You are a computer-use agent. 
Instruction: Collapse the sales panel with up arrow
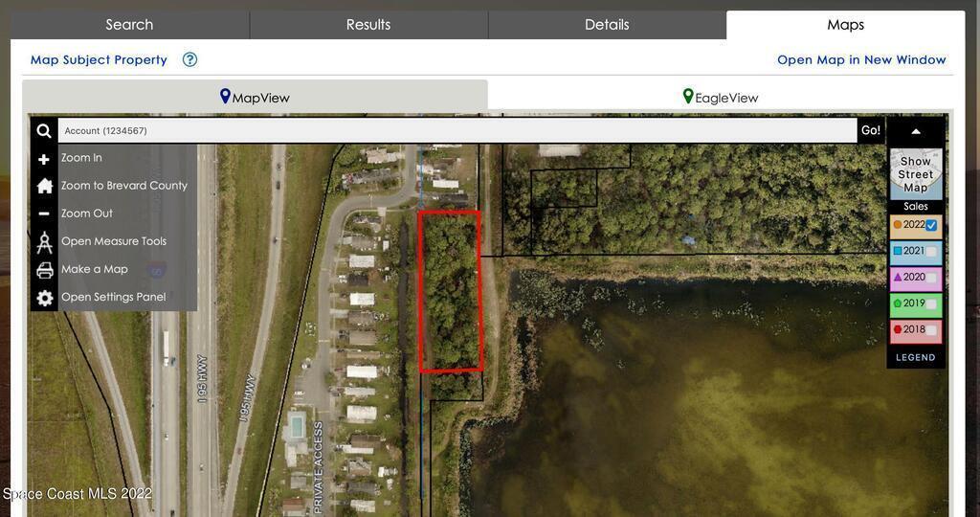(x=916, y=131)
